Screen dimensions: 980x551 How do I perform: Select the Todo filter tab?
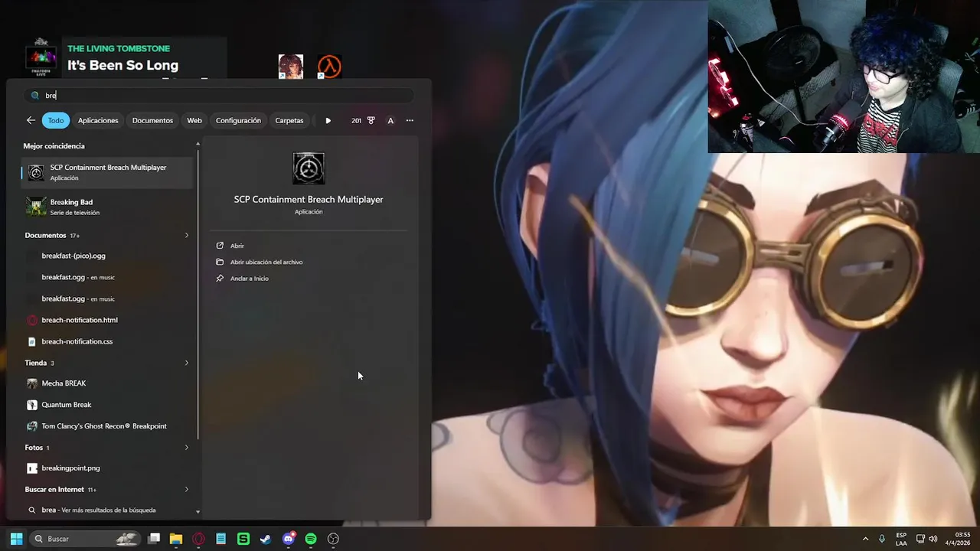pos(56,120)
